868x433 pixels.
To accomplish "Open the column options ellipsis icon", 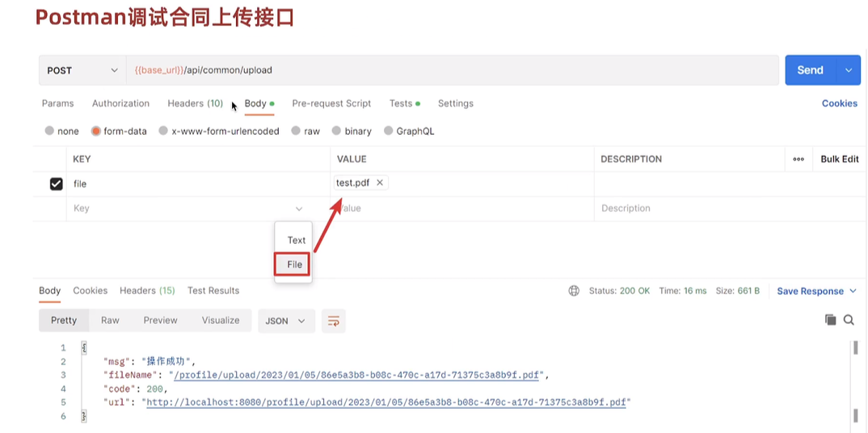I will 798,158.
